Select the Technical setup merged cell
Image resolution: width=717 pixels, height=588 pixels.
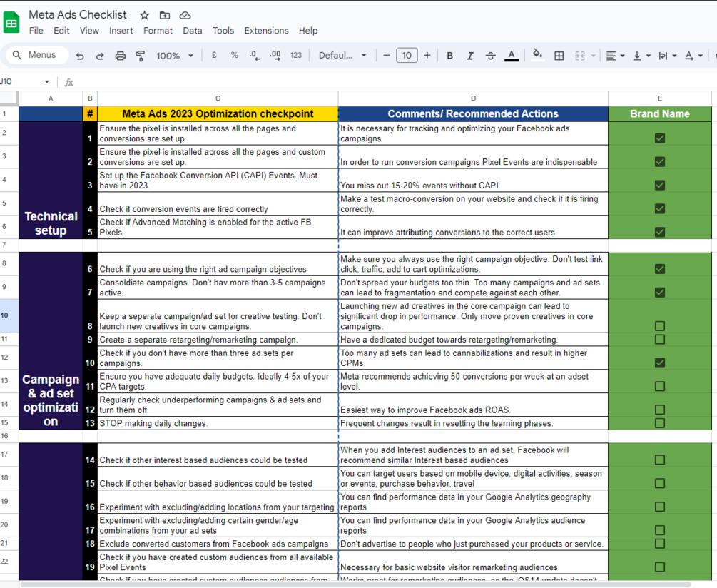51,180
